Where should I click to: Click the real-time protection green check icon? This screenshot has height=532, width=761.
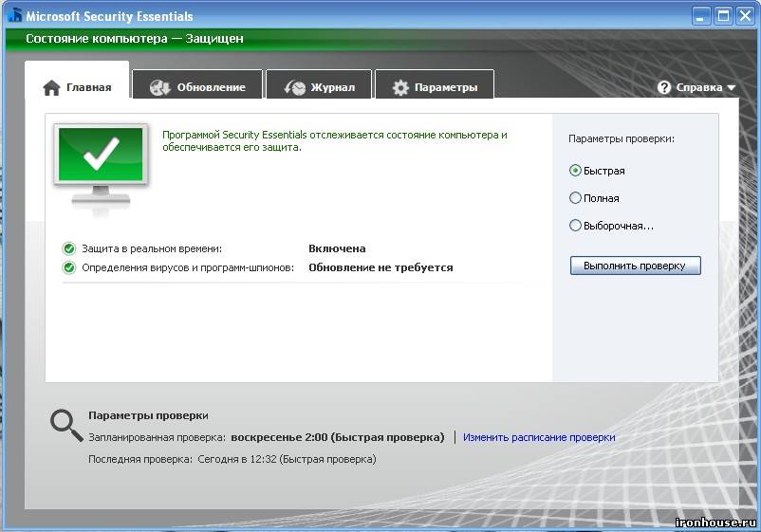[69, 248]
